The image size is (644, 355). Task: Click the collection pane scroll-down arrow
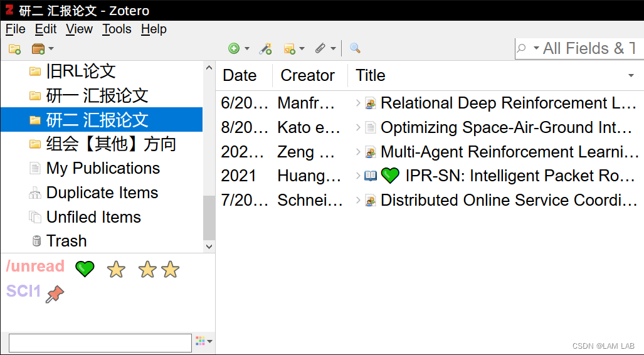209,246
